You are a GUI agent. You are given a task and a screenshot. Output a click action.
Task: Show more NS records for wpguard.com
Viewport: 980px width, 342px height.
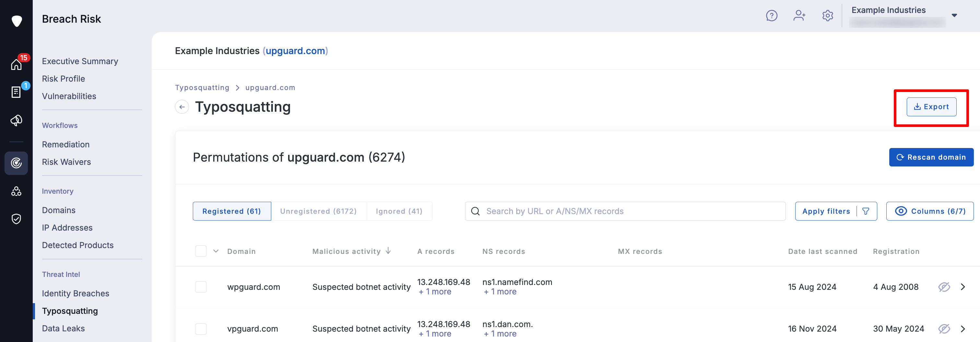pyautogui.click(x=500, y=292)
